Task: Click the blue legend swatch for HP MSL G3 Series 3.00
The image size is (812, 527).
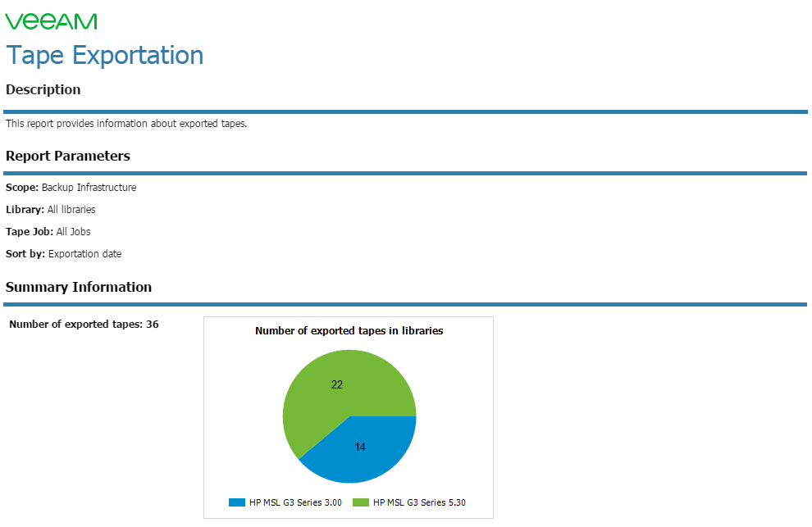Action: pos(237,502)
